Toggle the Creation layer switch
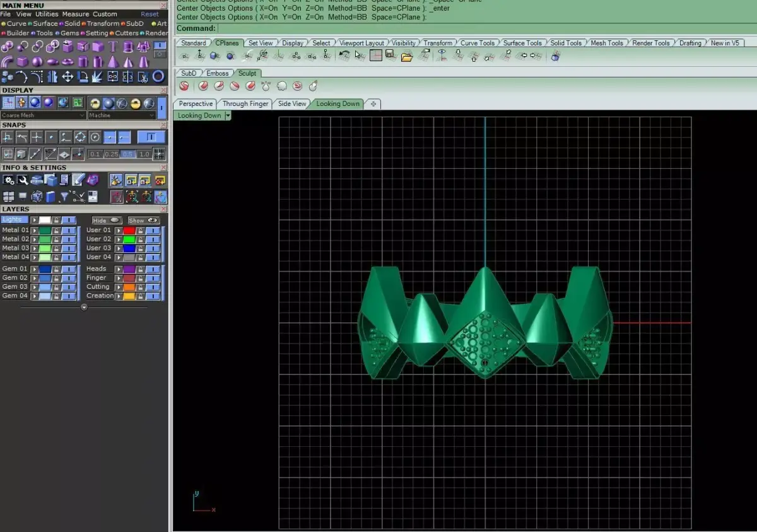 coord(153,296)
